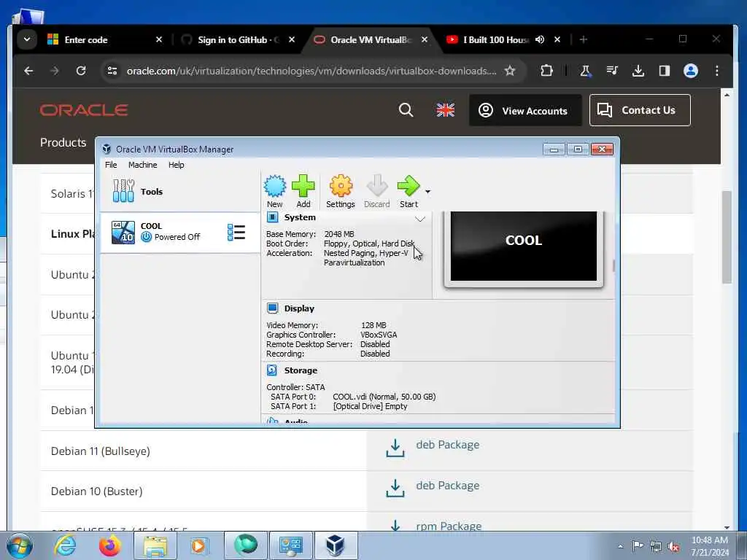This screenshot has height=560, width=747.
Task: Go back in the browser
Action: click(28, 71)
